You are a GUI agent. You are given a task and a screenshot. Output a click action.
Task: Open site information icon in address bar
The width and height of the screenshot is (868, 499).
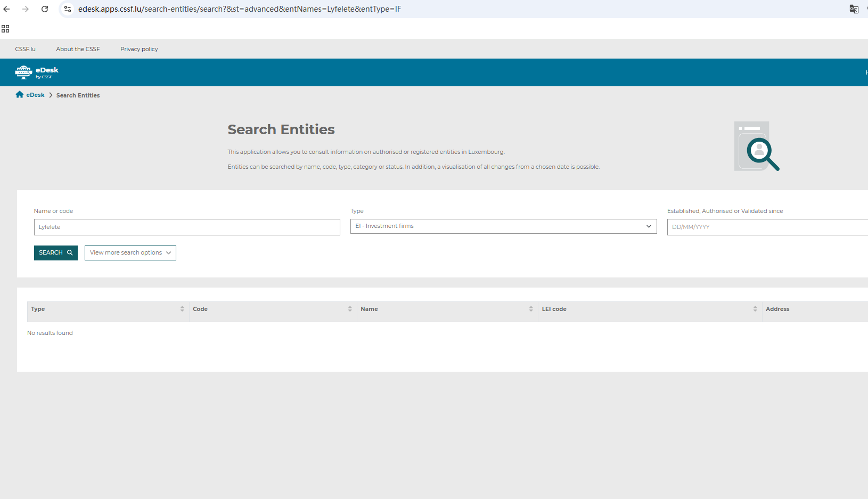pos(68,9)
